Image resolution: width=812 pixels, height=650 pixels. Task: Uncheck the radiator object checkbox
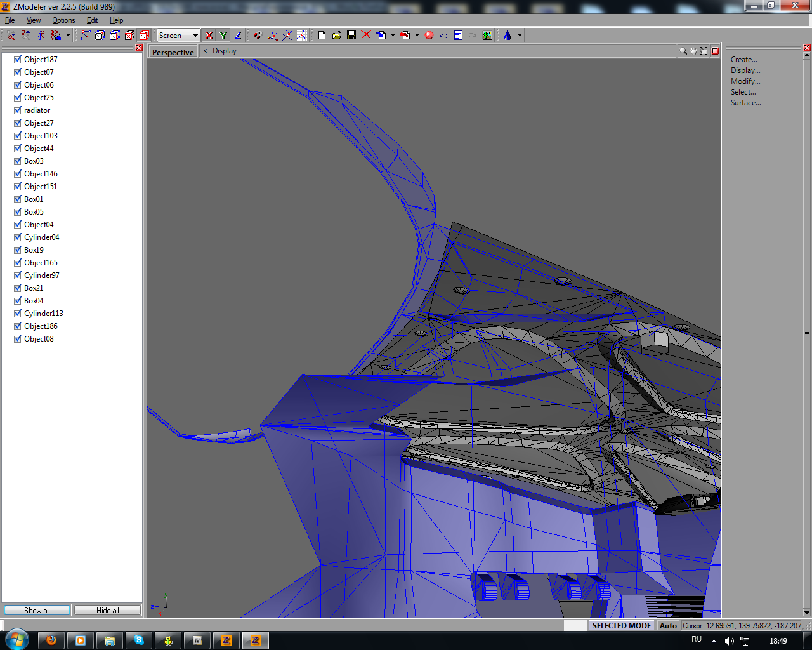click(18, 110)
